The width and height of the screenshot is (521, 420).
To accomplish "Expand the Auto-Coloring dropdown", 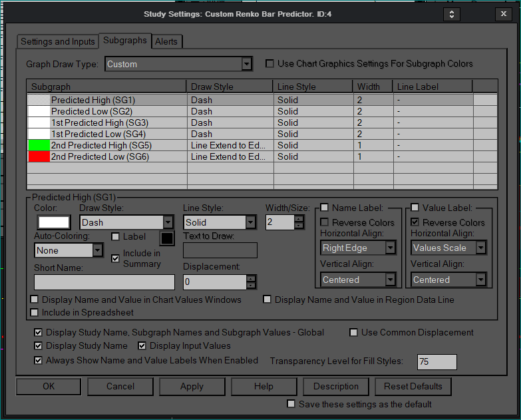I will pos(97,250).
